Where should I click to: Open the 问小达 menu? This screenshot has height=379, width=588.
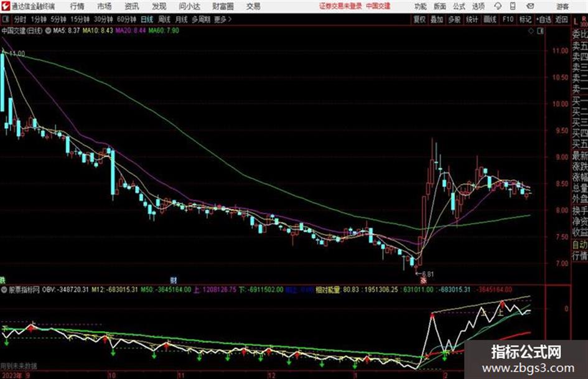189,6
